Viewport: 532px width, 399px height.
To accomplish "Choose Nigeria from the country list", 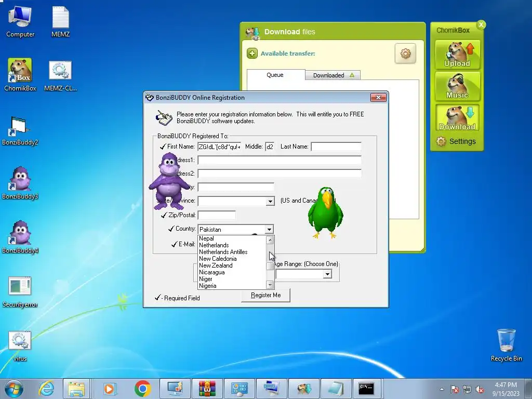I will click(232, 286).
